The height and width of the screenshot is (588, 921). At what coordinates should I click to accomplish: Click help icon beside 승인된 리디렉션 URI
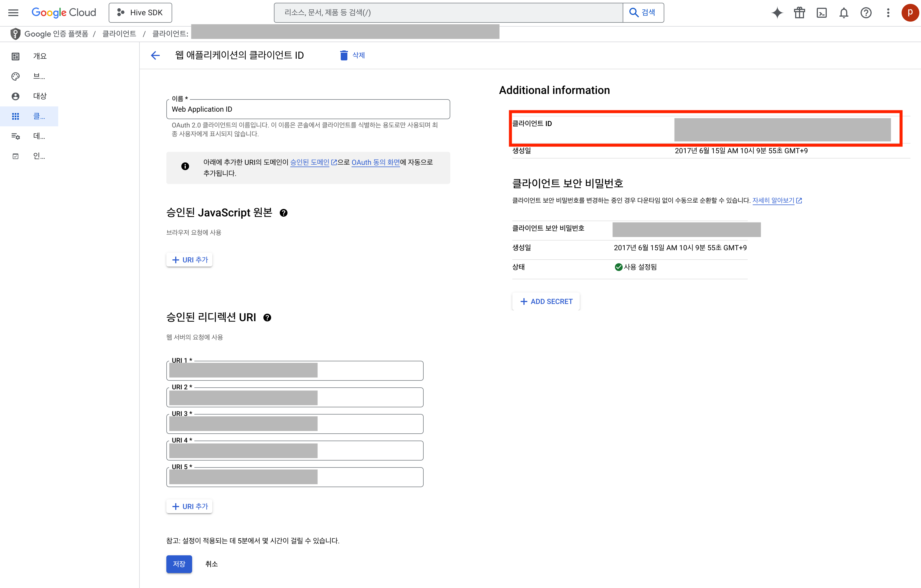267,318
